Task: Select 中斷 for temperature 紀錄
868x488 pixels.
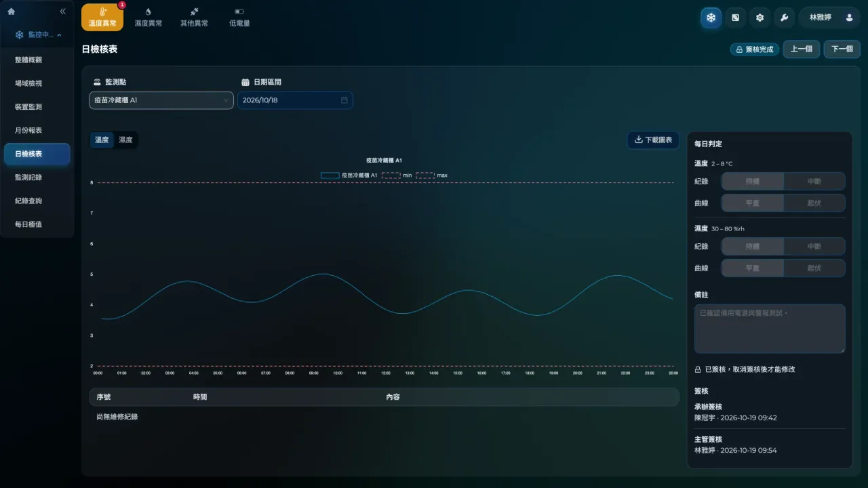Action: click(x=814, y=181)
